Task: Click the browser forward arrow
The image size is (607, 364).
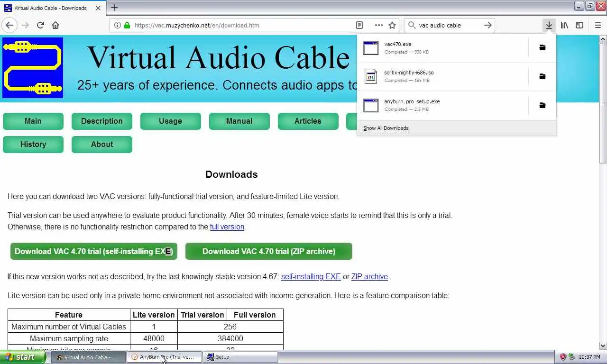Action: click(x=25, y=25)
